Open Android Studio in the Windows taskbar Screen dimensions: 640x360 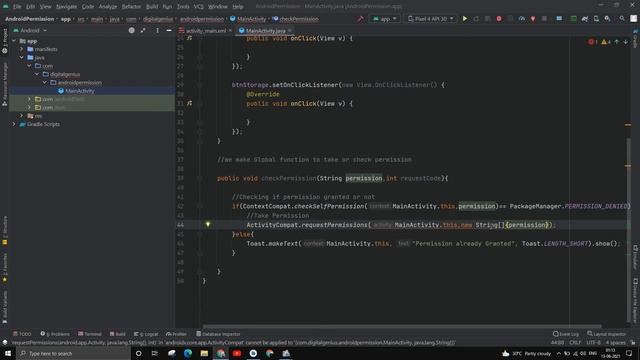286,353
